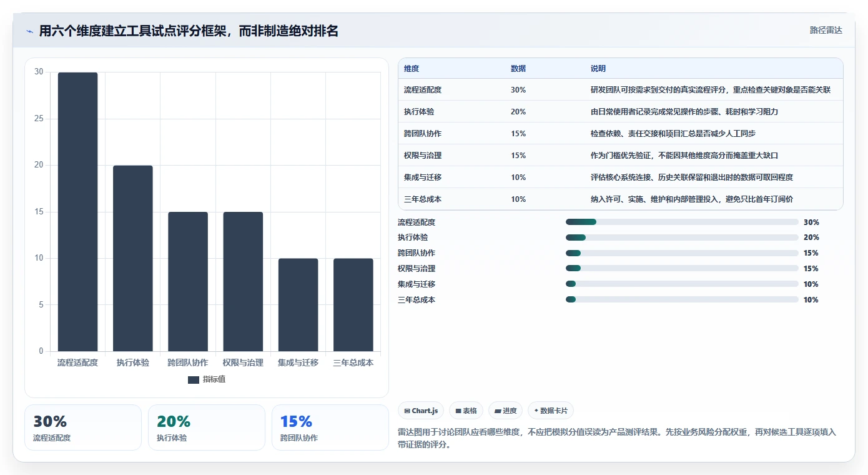868x475 pixels.
Task: Click the 集成与迁移 progress bar
Action: (x=682, y=284)
